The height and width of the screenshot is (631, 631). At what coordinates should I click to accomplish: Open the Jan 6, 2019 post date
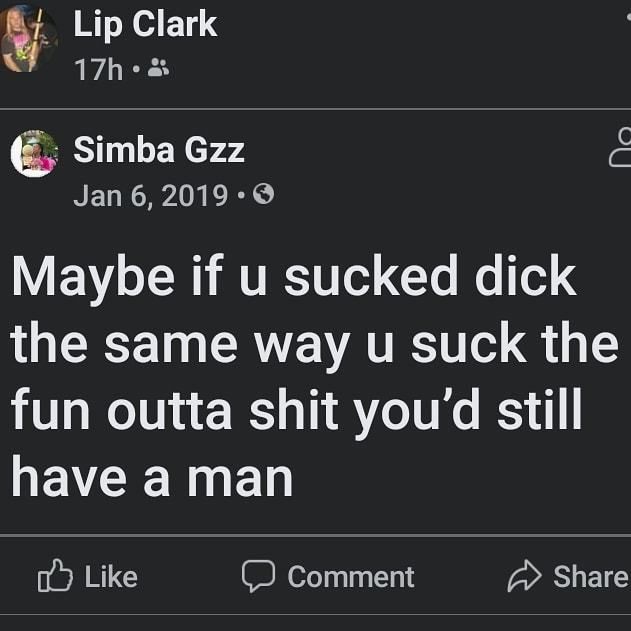[x=151, y=196]
